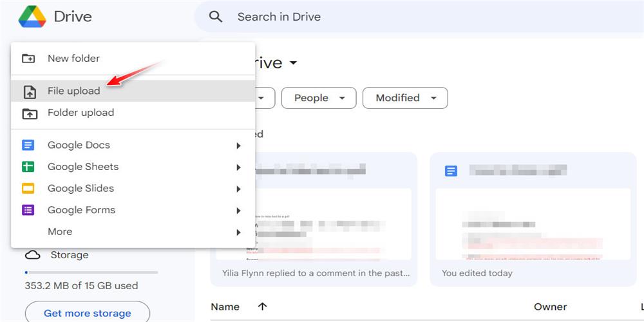Select Google Slides menu item
The image size is (644, 322).
(133, 189)
